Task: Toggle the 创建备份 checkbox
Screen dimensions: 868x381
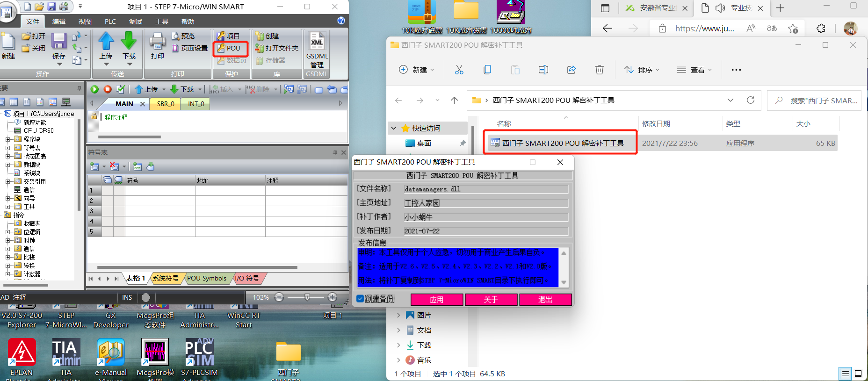Action: (x=360, y=299)
